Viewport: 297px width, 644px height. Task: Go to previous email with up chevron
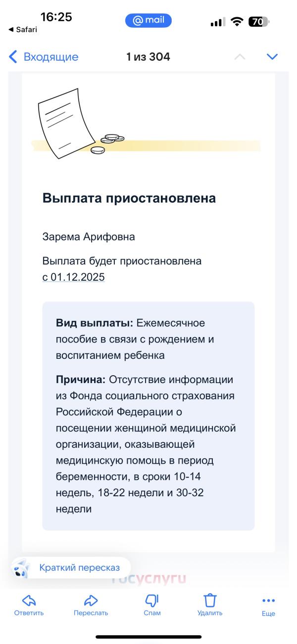pos(240,57)
